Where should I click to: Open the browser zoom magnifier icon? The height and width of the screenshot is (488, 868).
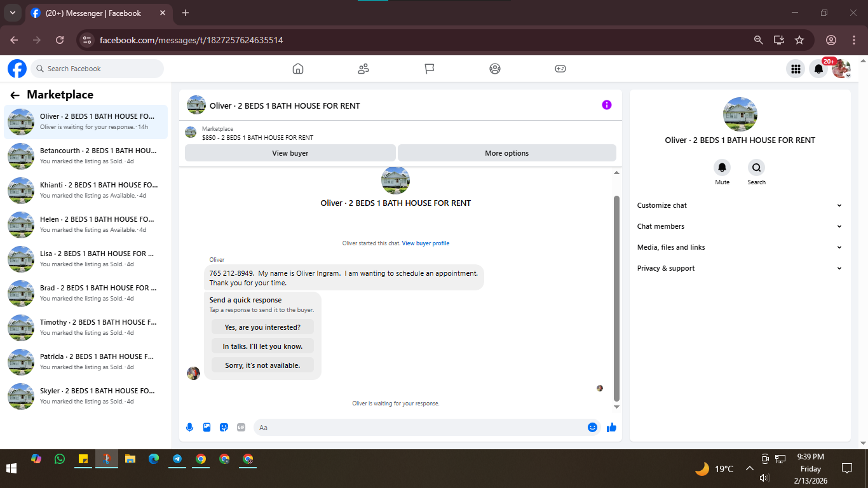[758, 40]
